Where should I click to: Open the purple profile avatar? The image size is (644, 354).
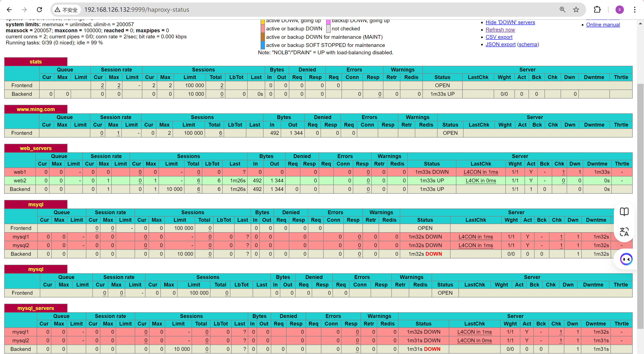point(619,10)
